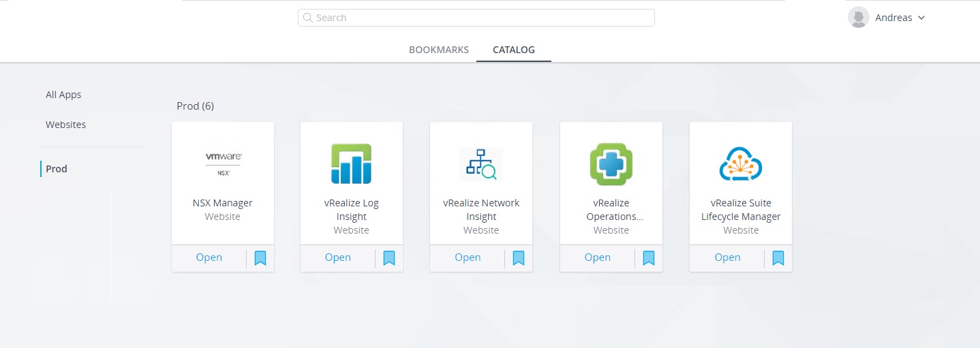Click the Andreas user avatar icon
The image size is (980, 348).
coord(858,18)
